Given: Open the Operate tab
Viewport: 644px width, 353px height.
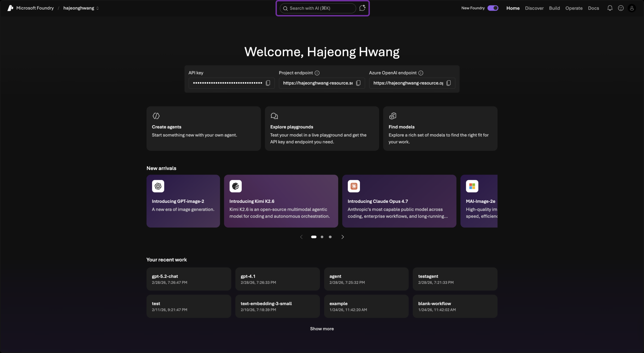Looking at the screenshot, I should (x=574, y=8).
